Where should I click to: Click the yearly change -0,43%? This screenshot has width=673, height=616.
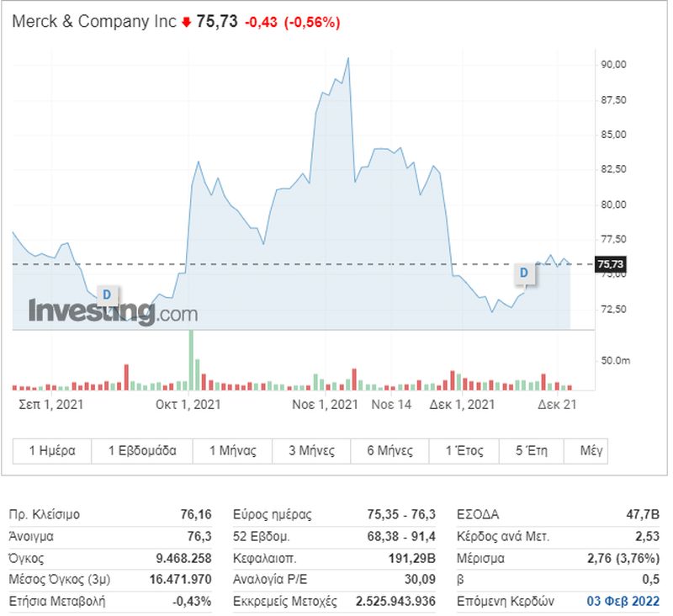pyautogui.click(x=192, y=601)
